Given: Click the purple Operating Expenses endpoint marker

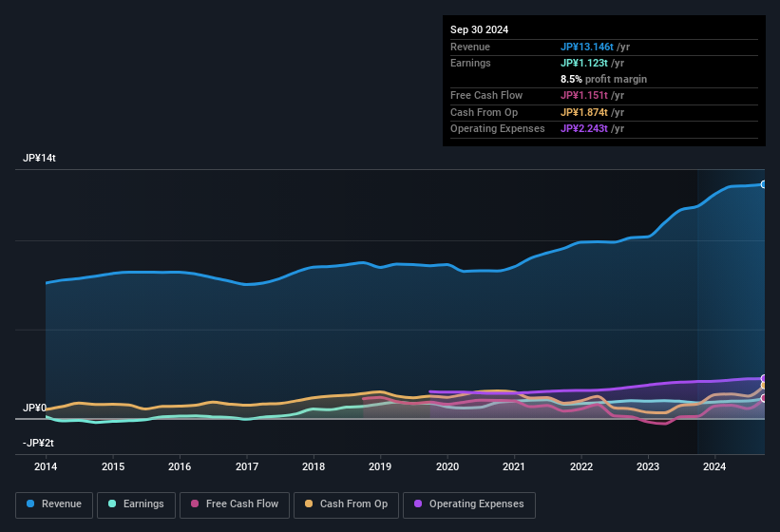Looking at the screenshot, I should pyautogui.click(x=764, y=378).
